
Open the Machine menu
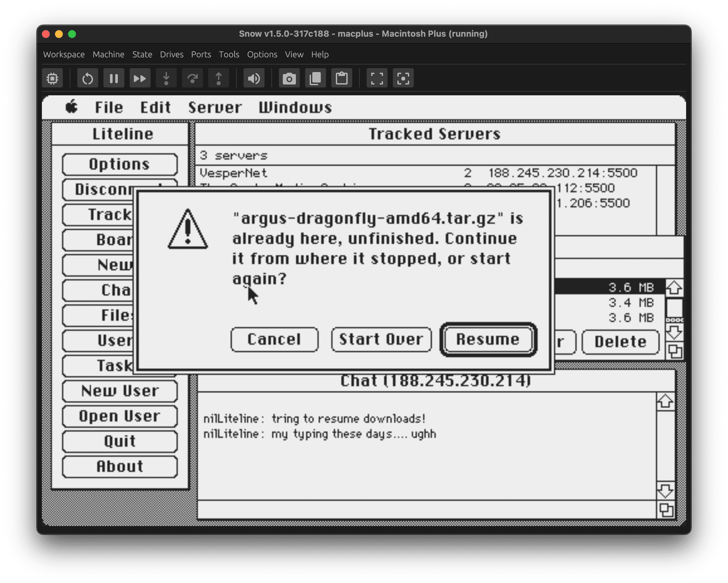108,54
